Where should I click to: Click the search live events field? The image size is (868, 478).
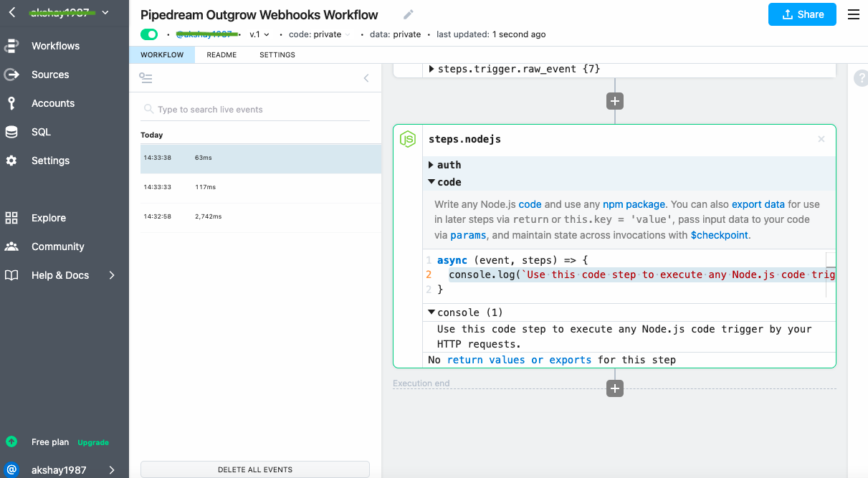pos(255,110)
